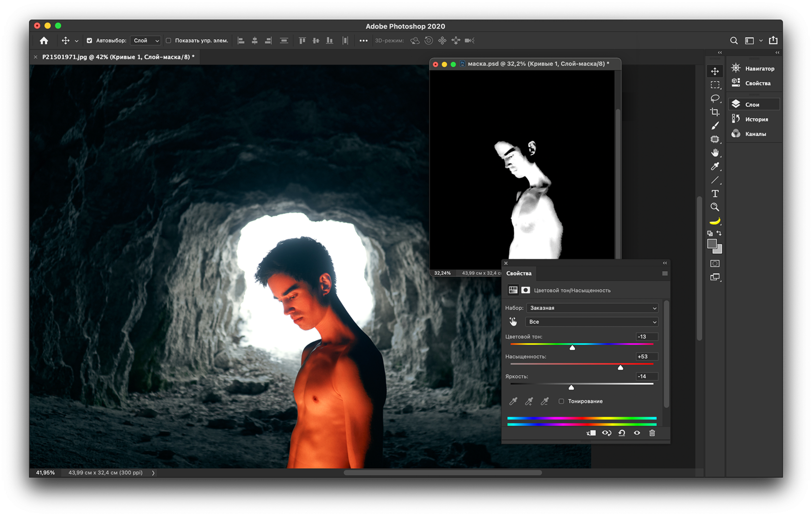Select the Type tool
Viewport: 812px width, 516px height.
coord(715,193)
